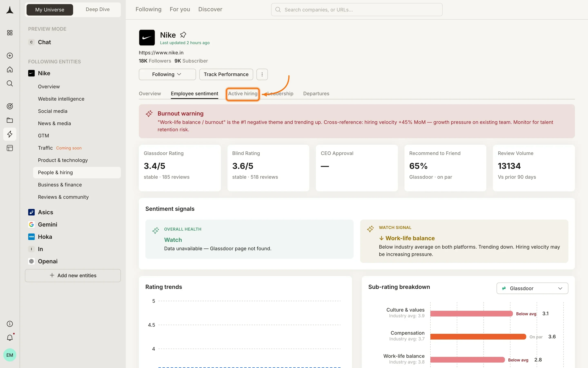This screenshot has width=588, height=368.
Task: Open Traffic coming soon item
Action: pyautogui.click(x=60, y=148)
